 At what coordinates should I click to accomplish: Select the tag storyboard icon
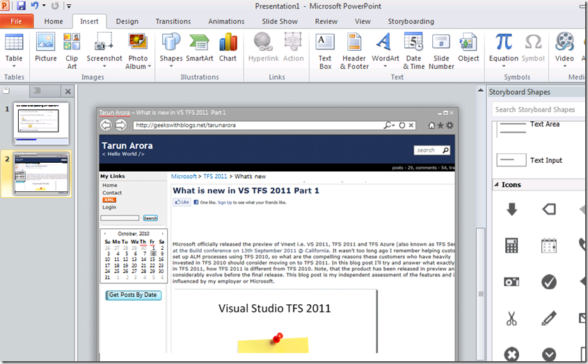click(549, 209)
